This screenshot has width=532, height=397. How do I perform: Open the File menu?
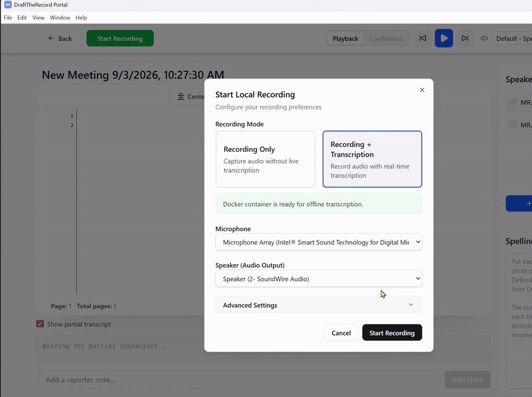coord(8,18)
